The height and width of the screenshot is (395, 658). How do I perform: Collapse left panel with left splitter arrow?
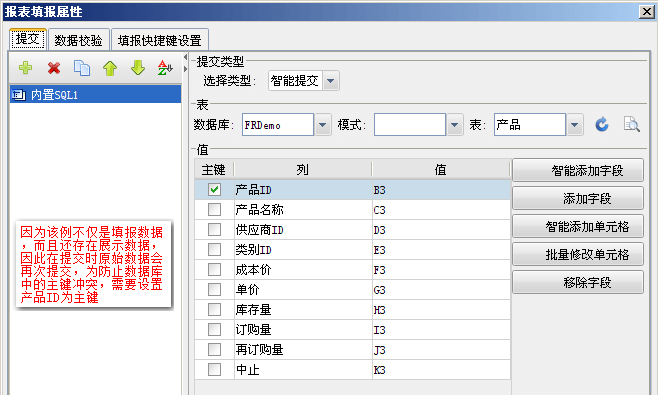click(x=185, y=57)
